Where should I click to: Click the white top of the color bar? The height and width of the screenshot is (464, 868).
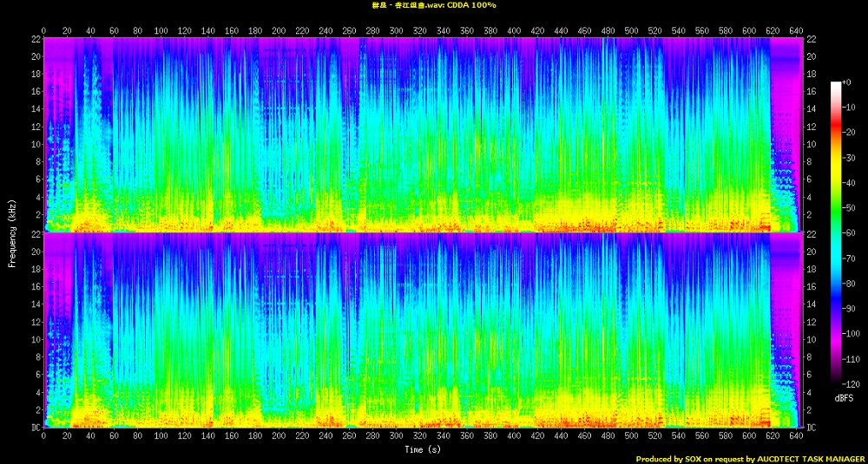836,86
